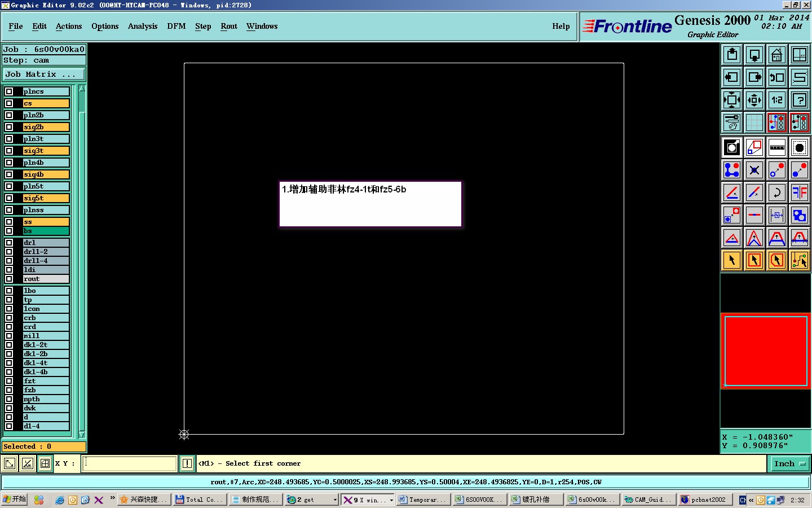Select the blue connected dots feature tool

click(732, 170)
